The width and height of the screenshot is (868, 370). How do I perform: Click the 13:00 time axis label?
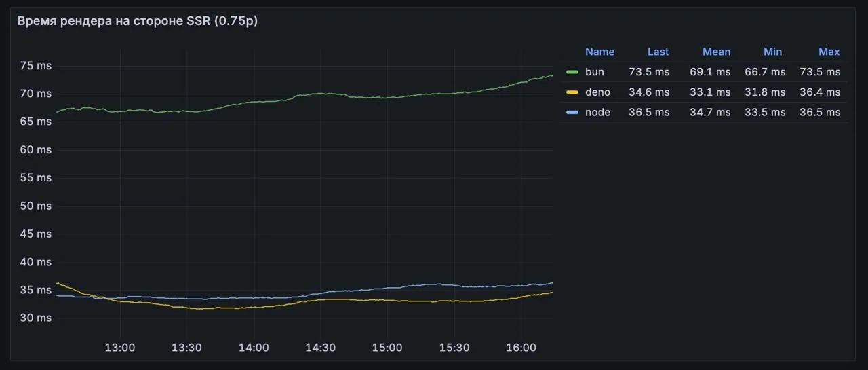[120, 348]
